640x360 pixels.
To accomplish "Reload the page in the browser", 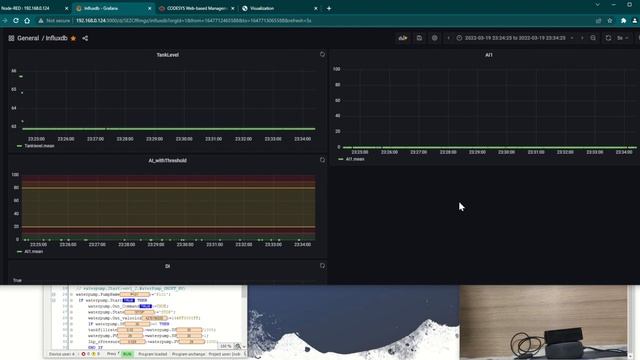I will (x=16, y=20).
